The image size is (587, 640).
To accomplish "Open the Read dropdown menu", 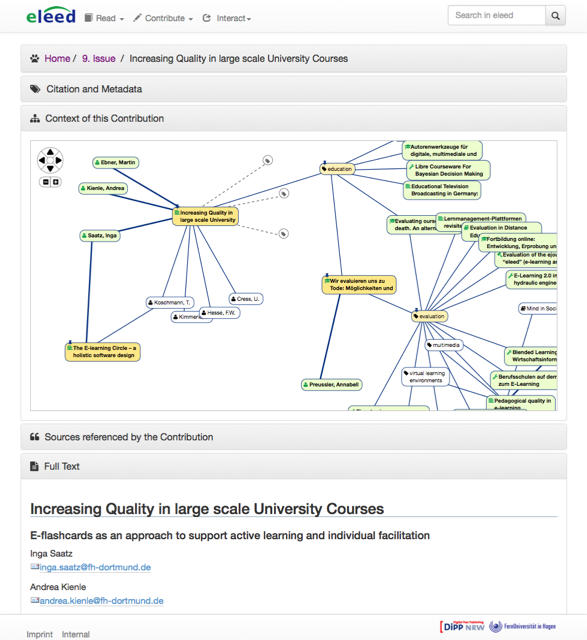I will point(104,18).
